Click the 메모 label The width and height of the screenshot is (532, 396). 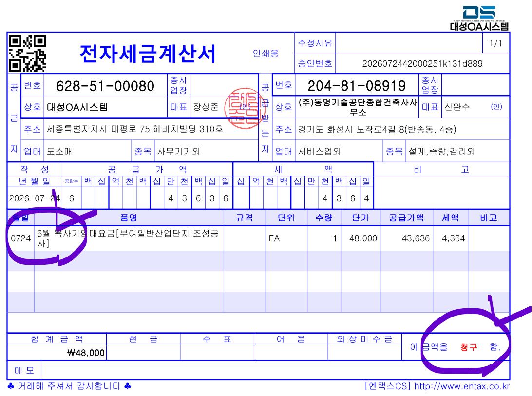(x=24, y=370)
